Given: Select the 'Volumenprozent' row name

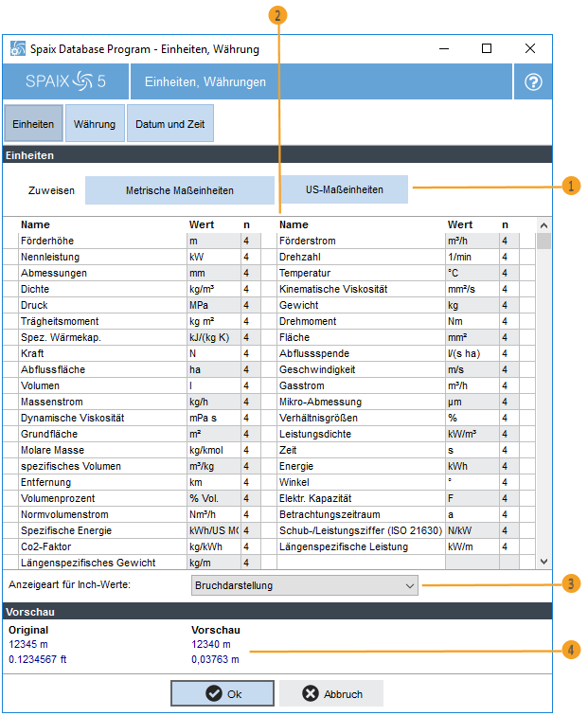Looking at the screenshot, I should click(x=58, y=498).
